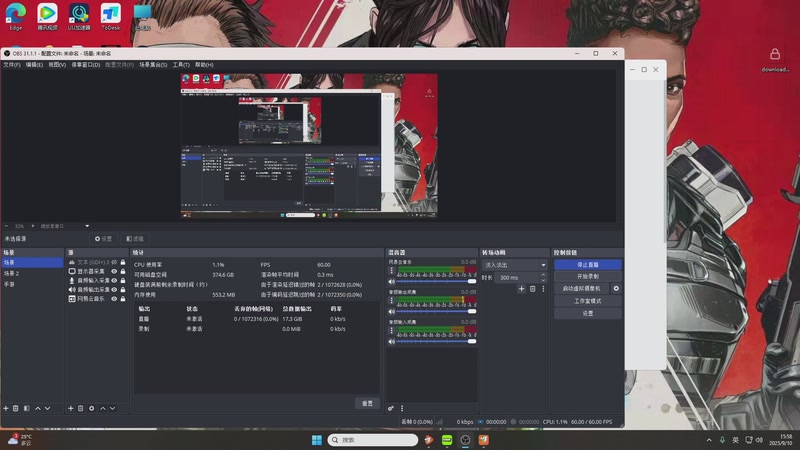Add a scene transition with plus icon

(x=521, y=289)
